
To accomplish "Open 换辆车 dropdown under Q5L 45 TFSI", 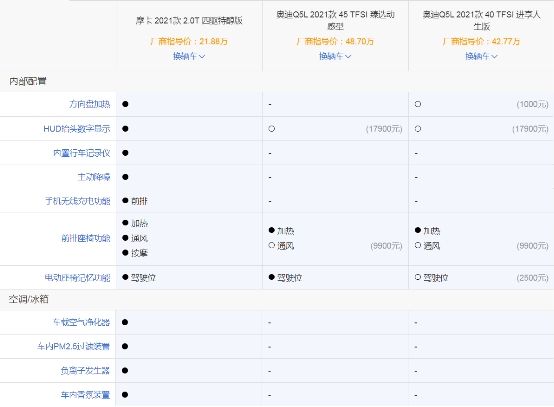I will (335, 56).
